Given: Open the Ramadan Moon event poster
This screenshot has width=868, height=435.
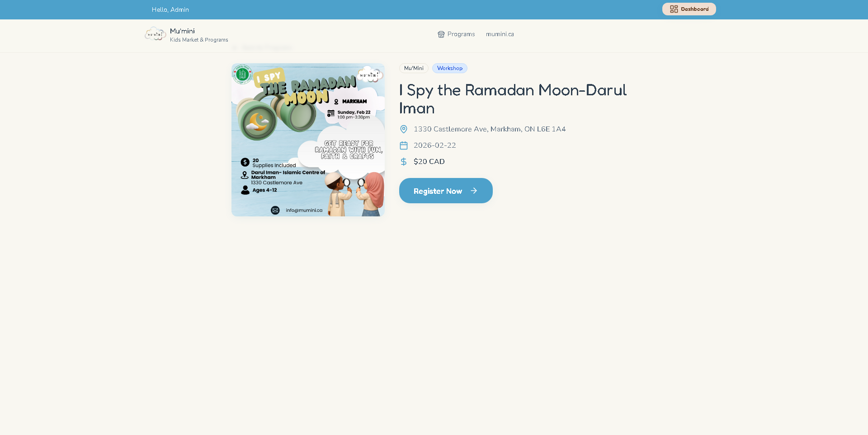Looking at the screenshot, I should [308, 140].
